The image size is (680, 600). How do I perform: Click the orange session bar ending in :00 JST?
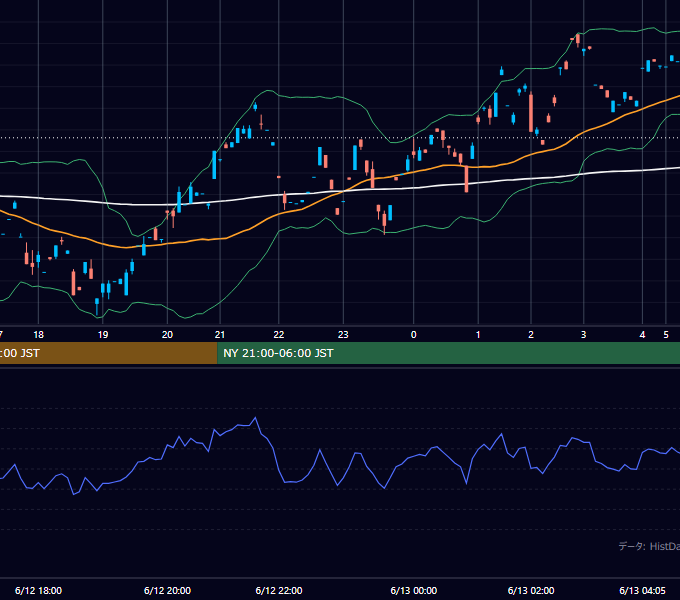coord(108,353)
